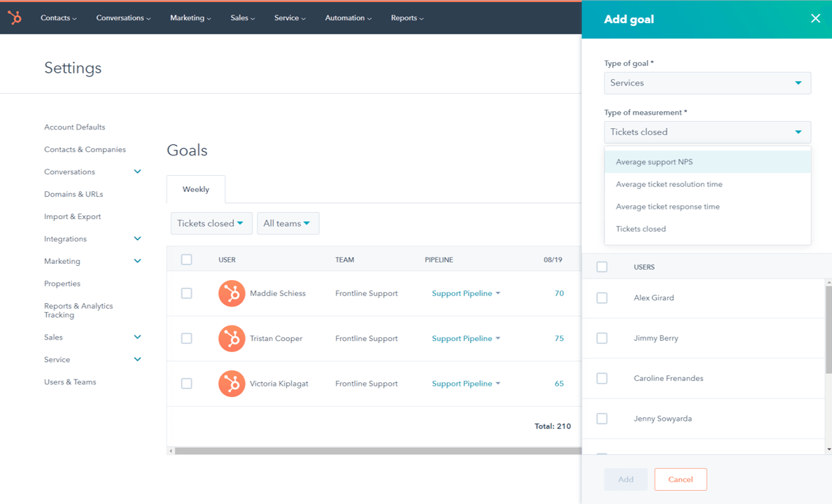Open the All teams filter dropdown

pos(288,223)
